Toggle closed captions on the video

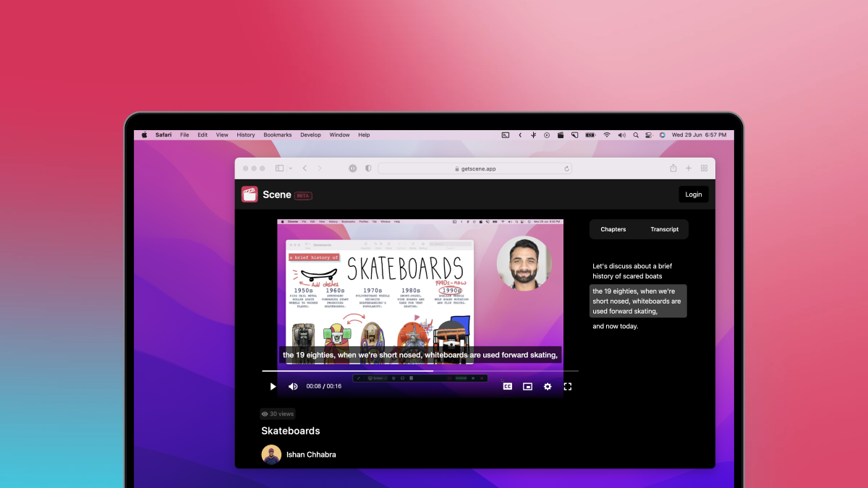click(508, 387)
